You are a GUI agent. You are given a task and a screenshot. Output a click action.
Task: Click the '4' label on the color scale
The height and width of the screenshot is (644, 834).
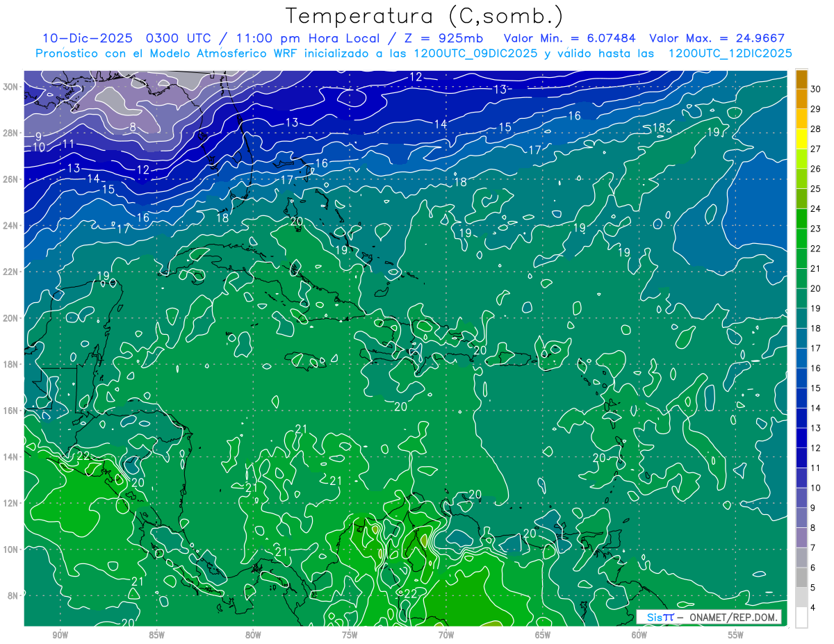click(x=814, y=607)
